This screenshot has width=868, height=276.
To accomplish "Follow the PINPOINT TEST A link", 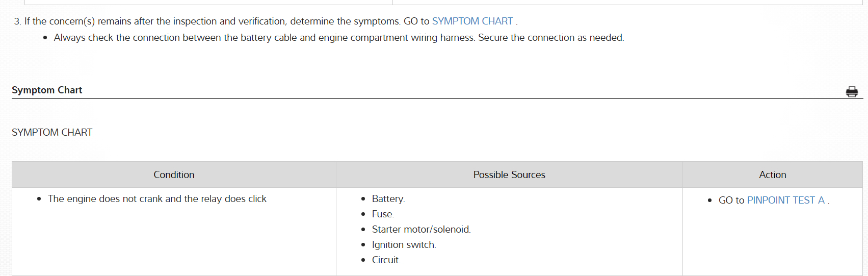I will pyautogui.click(x=785, y=200).
